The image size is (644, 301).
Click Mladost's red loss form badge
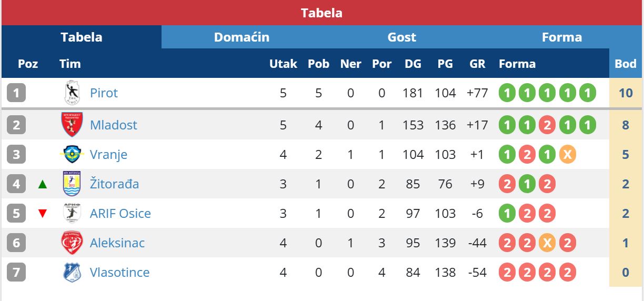tap(547, 125)
